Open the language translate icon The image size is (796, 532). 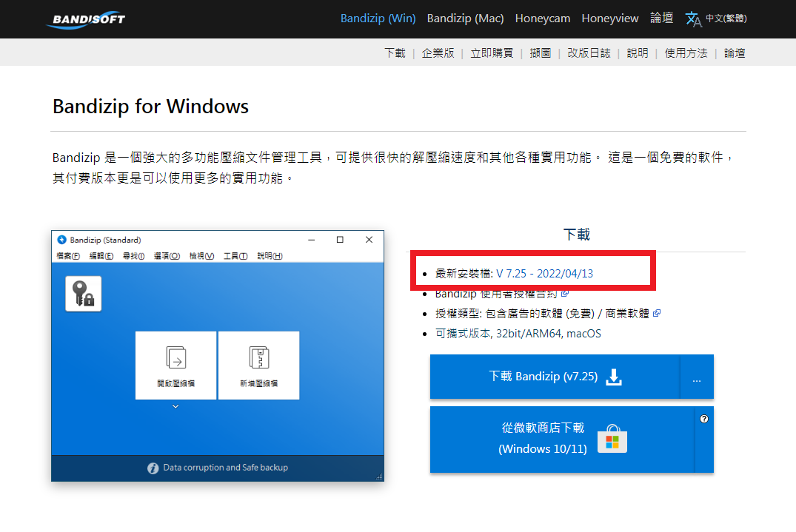click(693, 18)
